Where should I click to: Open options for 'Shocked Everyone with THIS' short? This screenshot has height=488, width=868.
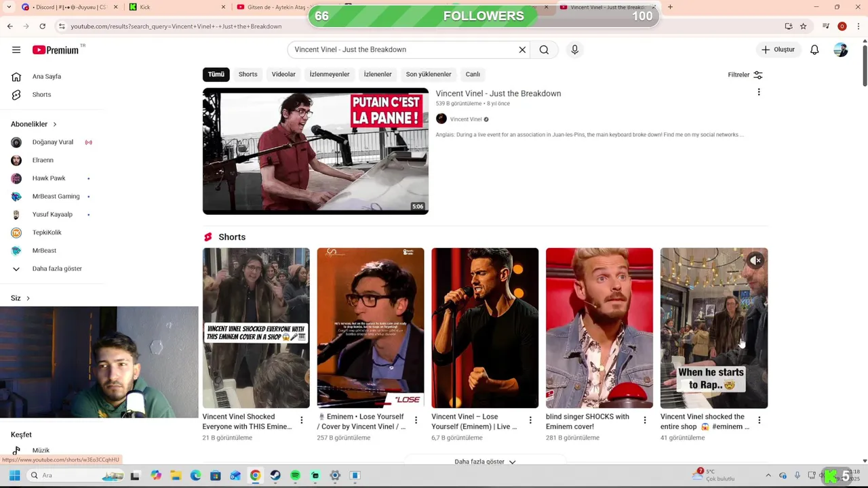(x=302, y=420)
